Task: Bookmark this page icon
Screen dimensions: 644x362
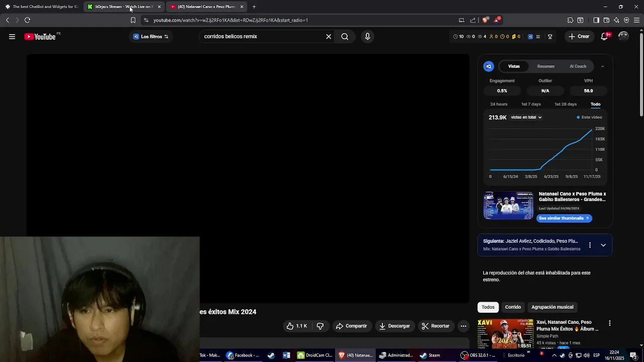Action: (133, 20)
